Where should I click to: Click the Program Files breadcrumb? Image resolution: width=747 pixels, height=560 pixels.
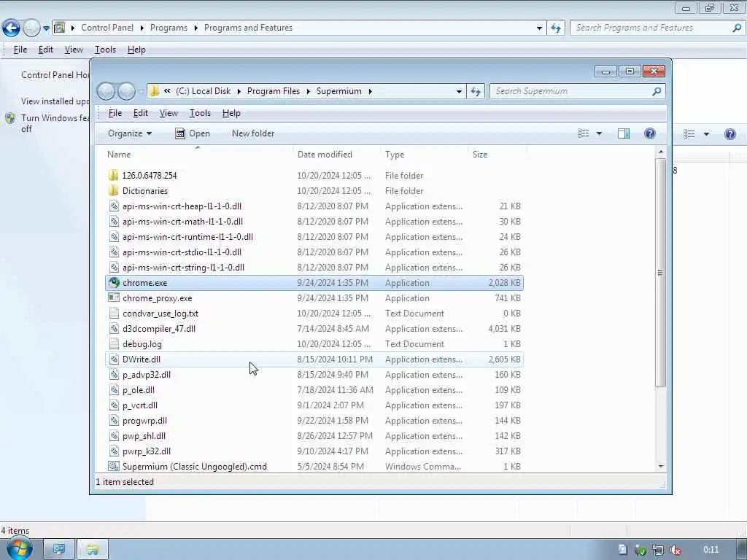coord(274,91)
